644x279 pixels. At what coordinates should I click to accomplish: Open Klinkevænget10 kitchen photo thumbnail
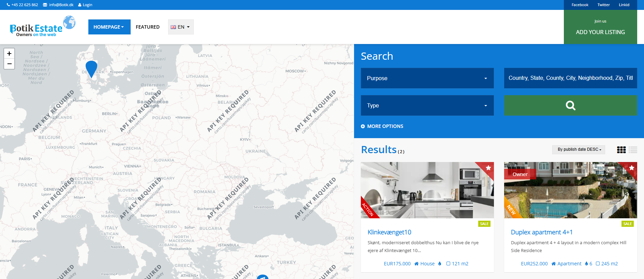pos(427,190)
